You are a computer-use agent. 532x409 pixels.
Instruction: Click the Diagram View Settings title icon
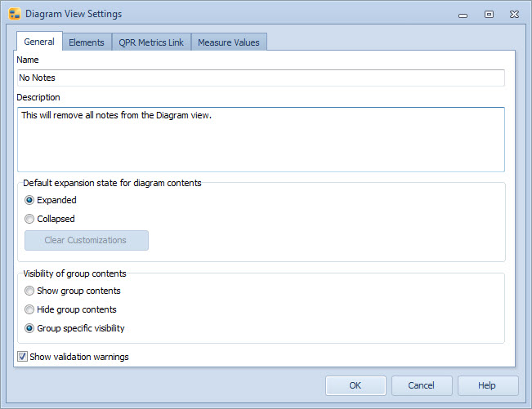[x=15, y=14]
